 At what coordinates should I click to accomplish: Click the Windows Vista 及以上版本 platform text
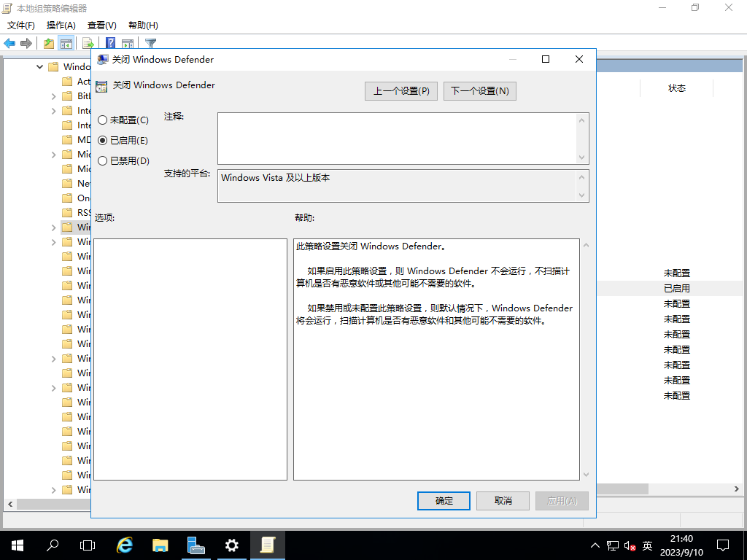[275, 178]
